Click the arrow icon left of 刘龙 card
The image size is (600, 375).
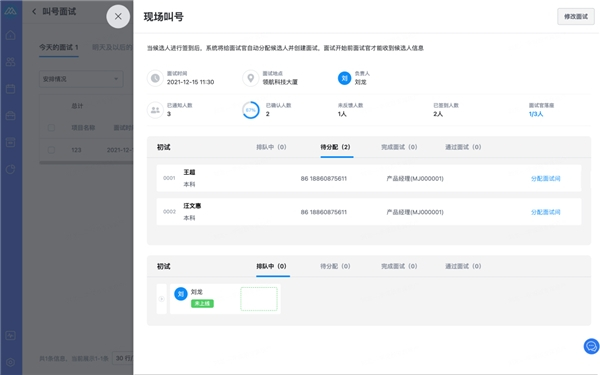pyautogui.click(x=161, y=299)
